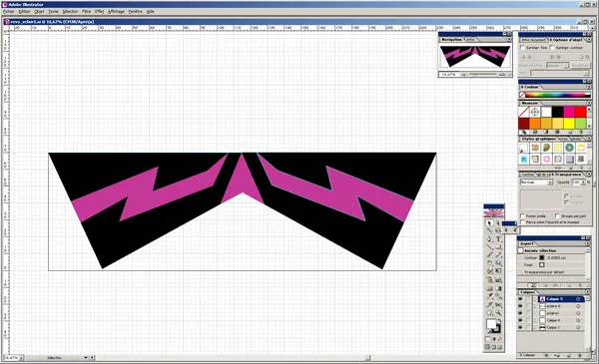The height and width of the screenshot is (364, 599).
Task: Select the Pen tool in toolbox
Action: point(490,239)
